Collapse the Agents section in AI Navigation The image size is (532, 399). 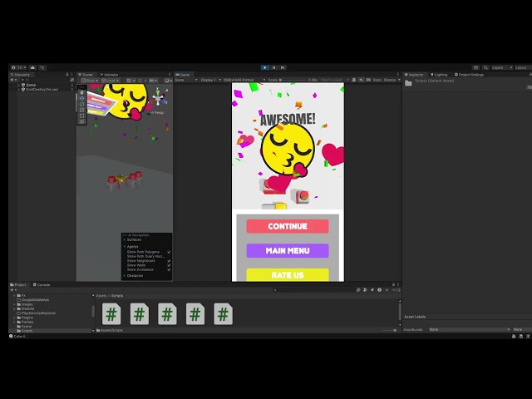(125, 247)
